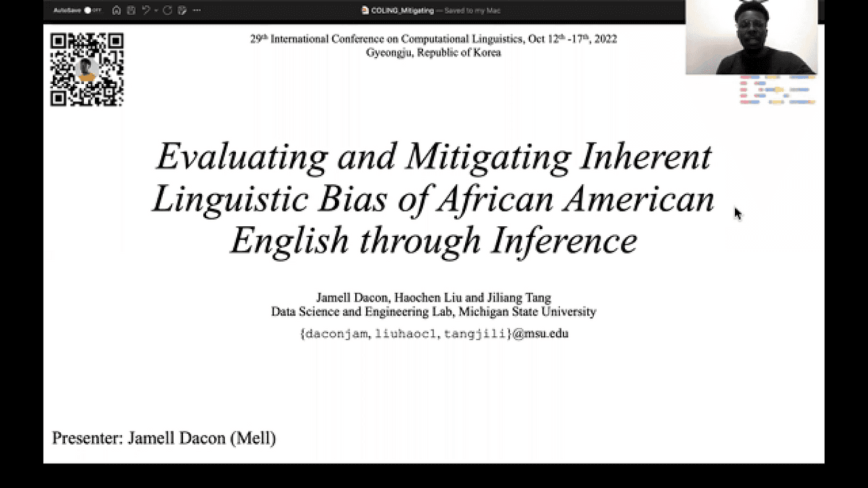Click the slide title 'Evaluating and Mitigating'
868x488 pixels.
click(x=433, y=157)
